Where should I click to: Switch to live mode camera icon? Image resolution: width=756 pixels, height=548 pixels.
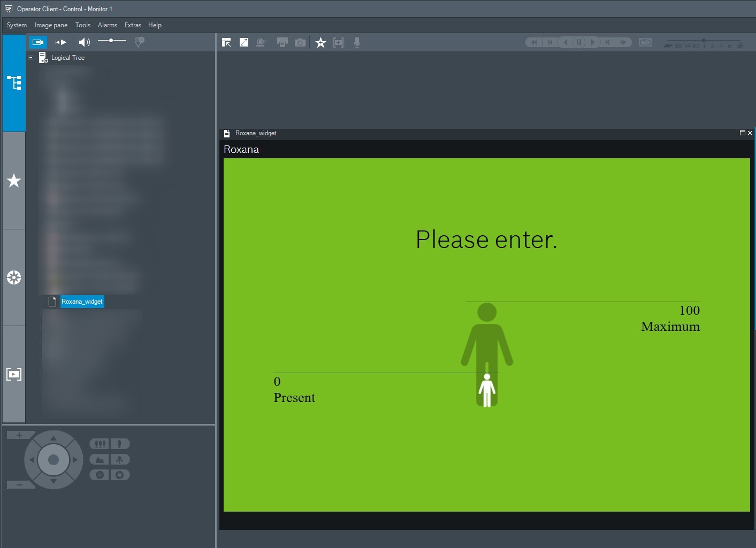point(38,42)
